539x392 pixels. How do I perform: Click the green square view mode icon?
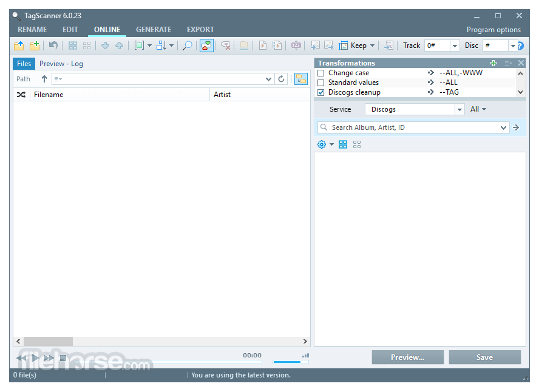(139, 46)
